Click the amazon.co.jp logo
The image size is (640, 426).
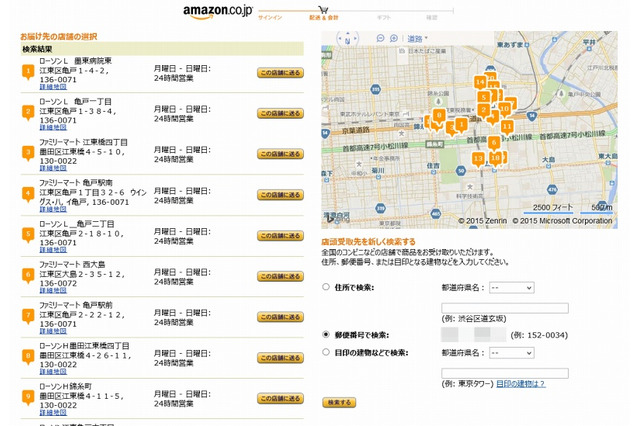(218, 11)
